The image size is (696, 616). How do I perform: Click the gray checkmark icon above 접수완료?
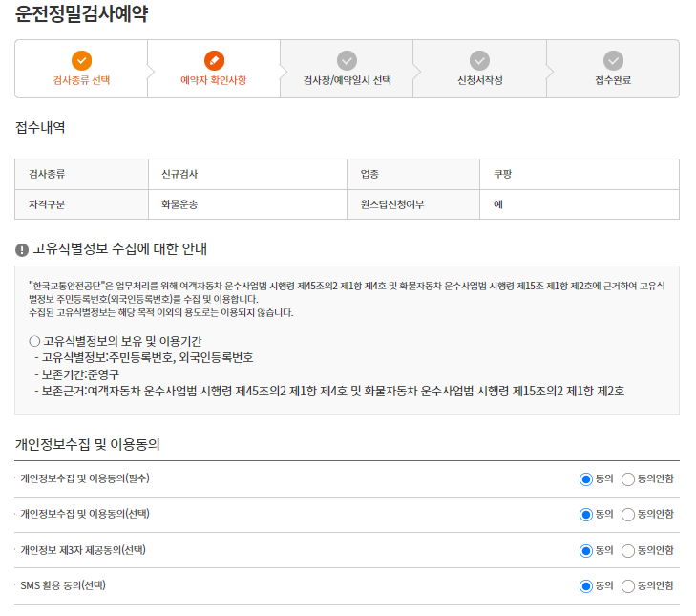click(613, 60)
